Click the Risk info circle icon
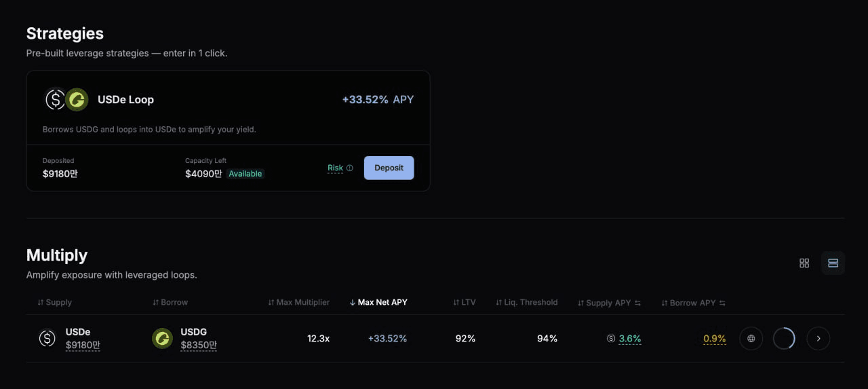The width and height of the screenshot is (868, 389). tap(350, 168)
